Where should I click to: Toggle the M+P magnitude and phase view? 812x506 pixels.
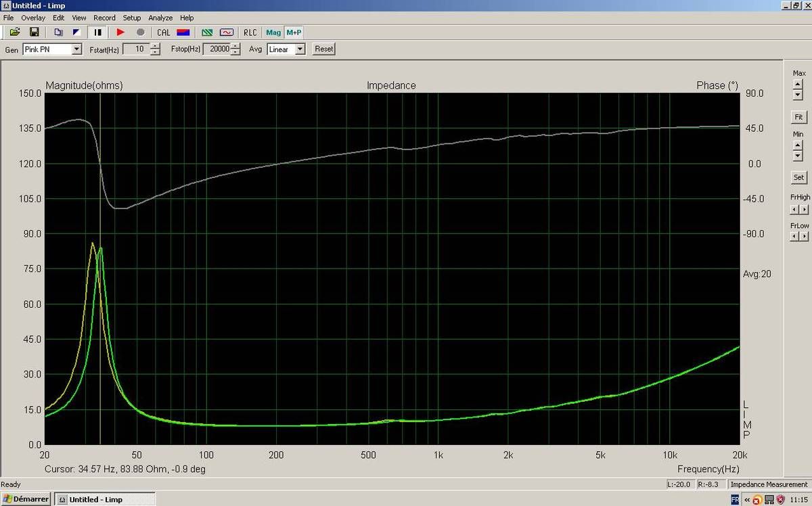pos(294,32)
